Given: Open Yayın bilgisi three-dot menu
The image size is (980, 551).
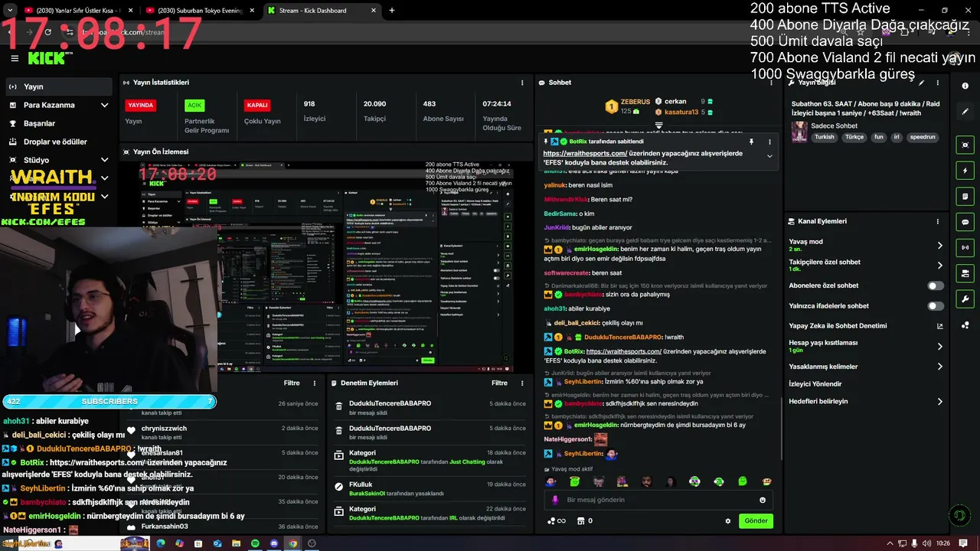Looking at the screenshot, I should click(938, 83).
